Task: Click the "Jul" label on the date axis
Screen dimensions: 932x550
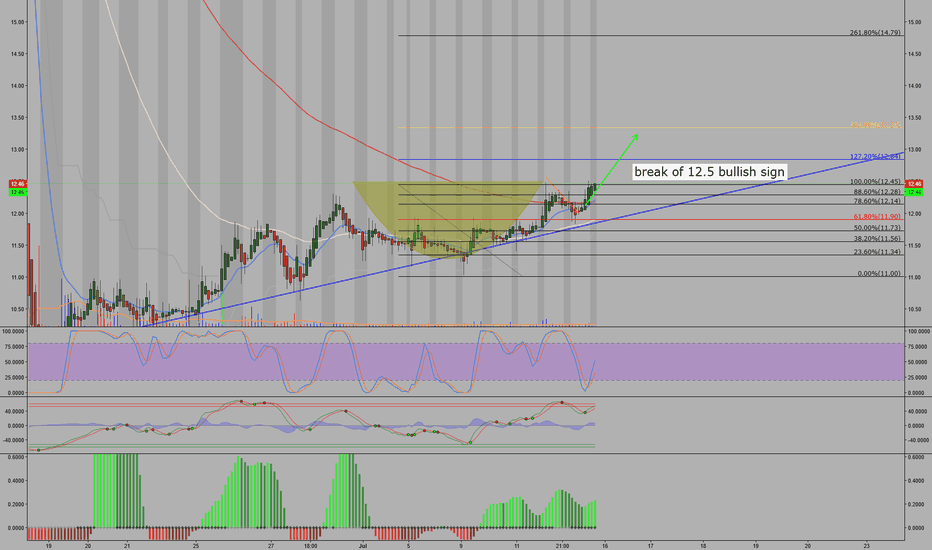Action: point(362,545)
